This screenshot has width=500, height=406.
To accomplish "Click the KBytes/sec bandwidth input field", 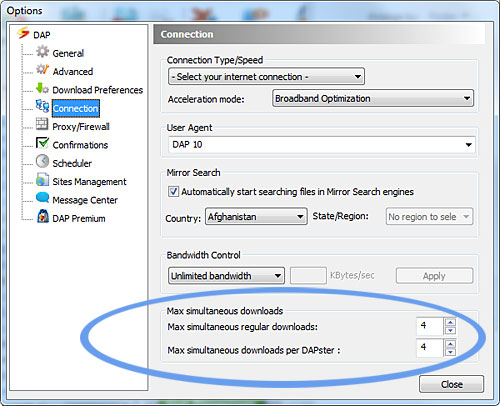I will [x=308, y=276].
